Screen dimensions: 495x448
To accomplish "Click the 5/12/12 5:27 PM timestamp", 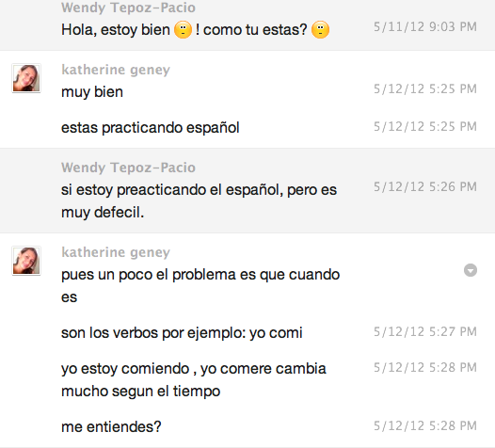I will click(425, 332).
